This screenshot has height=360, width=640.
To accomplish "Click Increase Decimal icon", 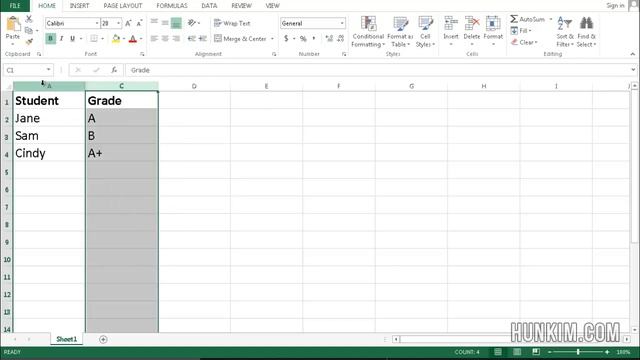I will [329, 38].
